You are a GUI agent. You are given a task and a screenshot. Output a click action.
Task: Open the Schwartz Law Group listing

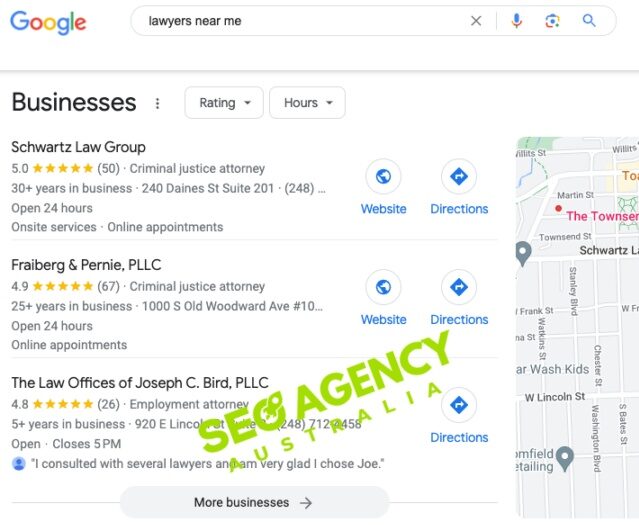click(78, 147)
